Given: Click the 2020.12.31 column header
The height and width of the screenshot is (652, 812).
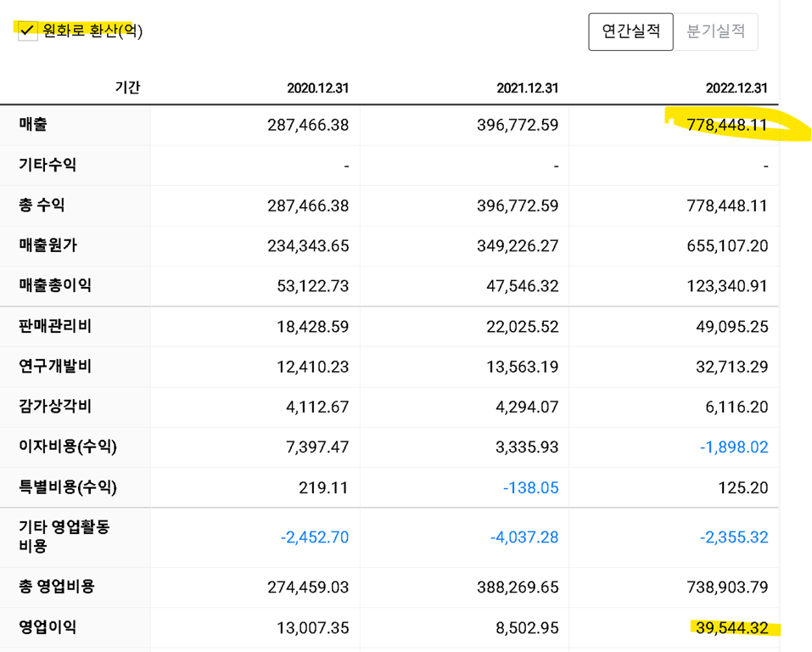Looking at the screenshot, I should [317, 87].
